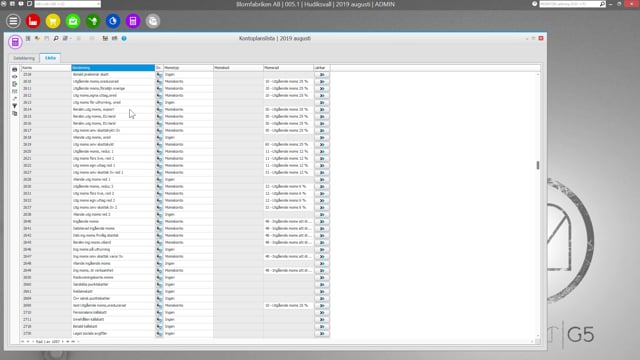Select account number 2641 cell
This screenshot has height=360, width=640.
[46, 229]
